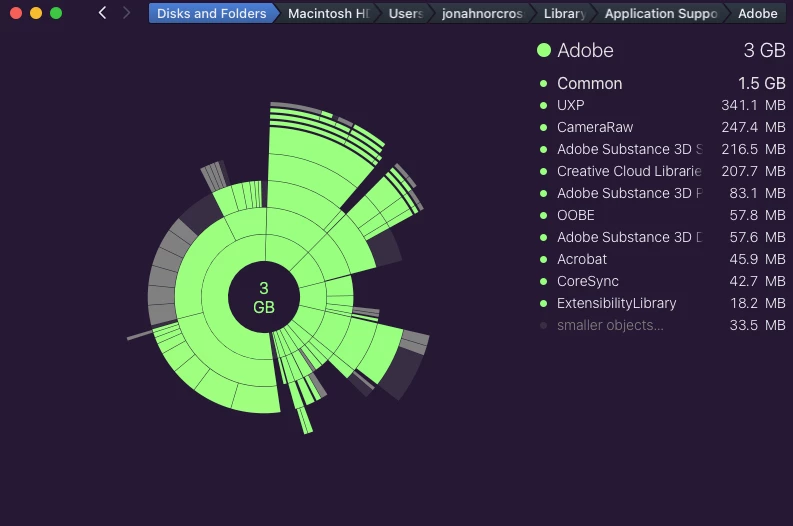Click the 1.5 GB size value
The height and width of the screenshot is (526, 793).
(x=762, y=83)
